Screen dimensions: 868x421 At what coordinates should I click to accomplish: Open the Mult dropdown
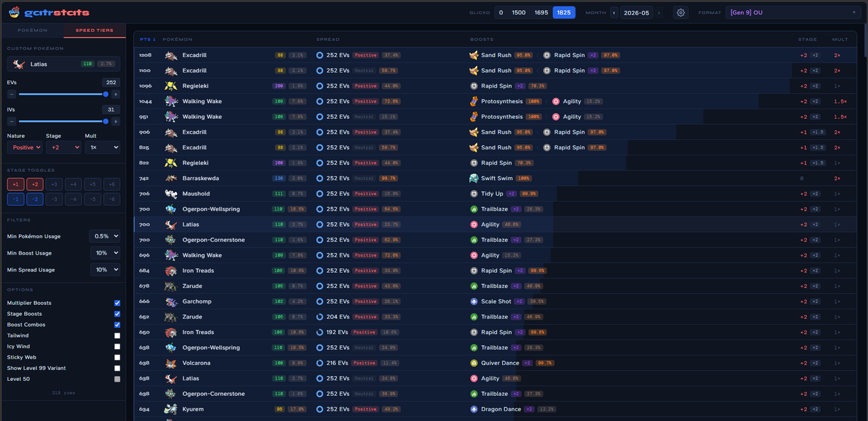(x=102, y=147)
